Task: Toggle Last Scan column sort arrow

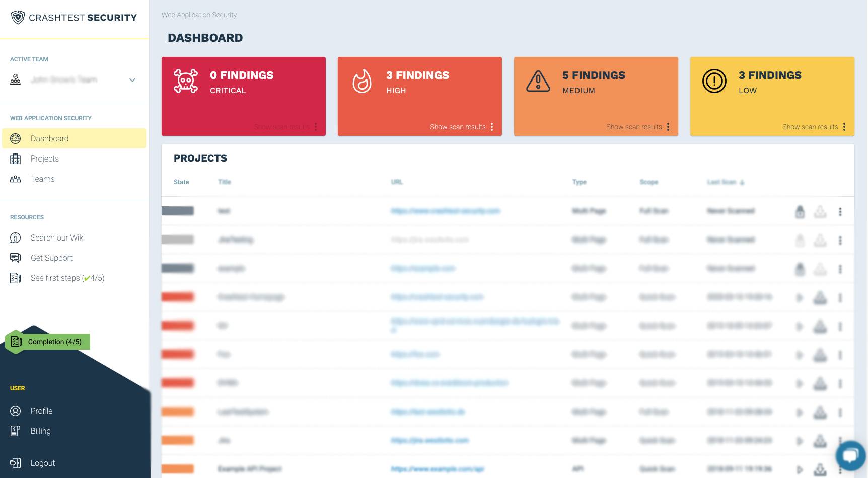Action: point(742,182)
